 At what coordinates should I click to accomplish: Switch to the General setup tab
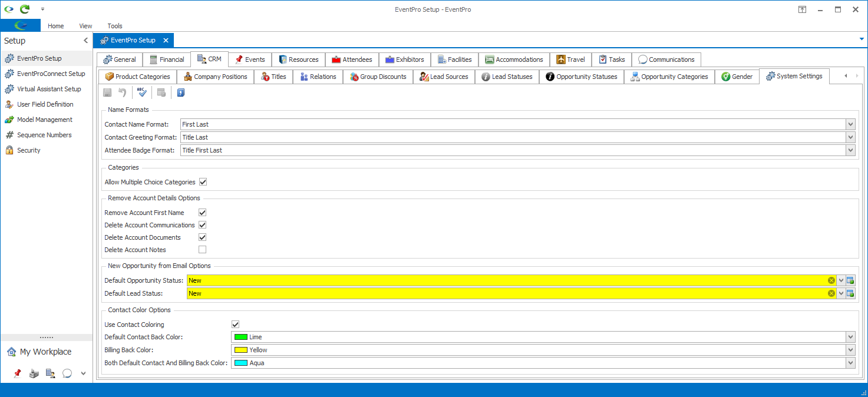tap(120, 59)
